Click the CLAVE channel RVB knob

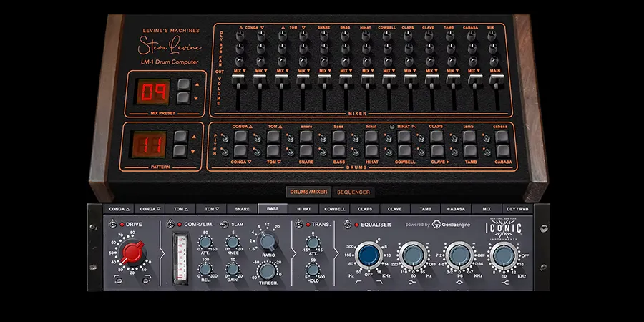coord(429,49)
